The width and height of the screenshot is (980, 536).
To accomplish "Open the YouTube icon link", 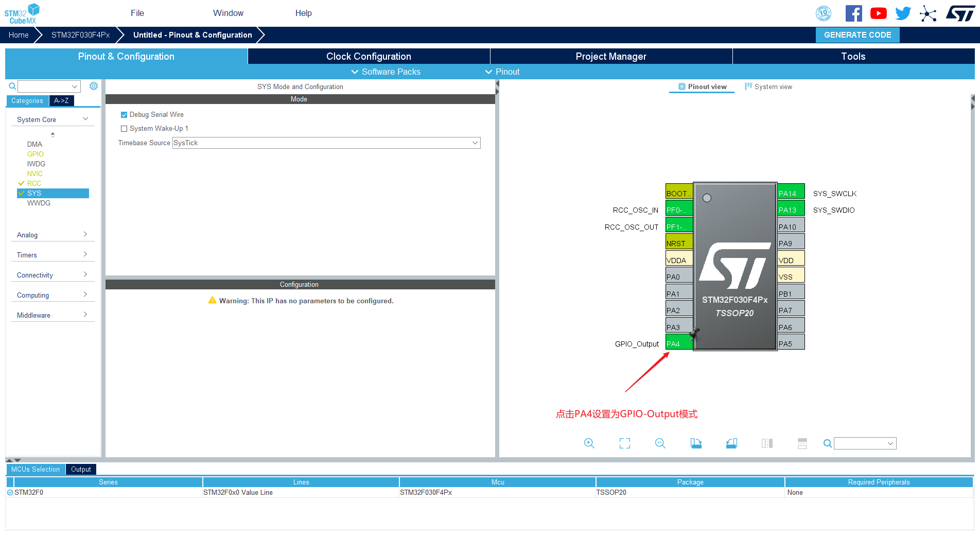I will pos(879,13).
